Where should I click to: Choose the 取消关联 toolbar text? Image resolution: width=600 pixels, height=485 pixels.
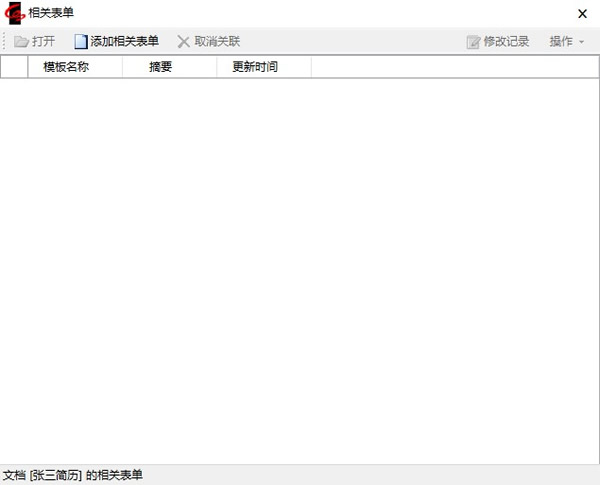(x=217, y=42)
